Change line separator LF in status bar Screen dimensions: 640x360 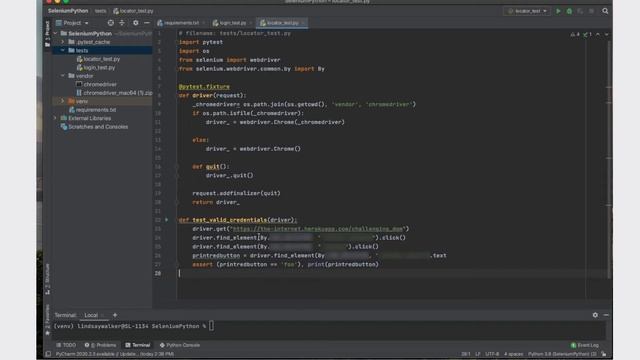coord(478,354)
